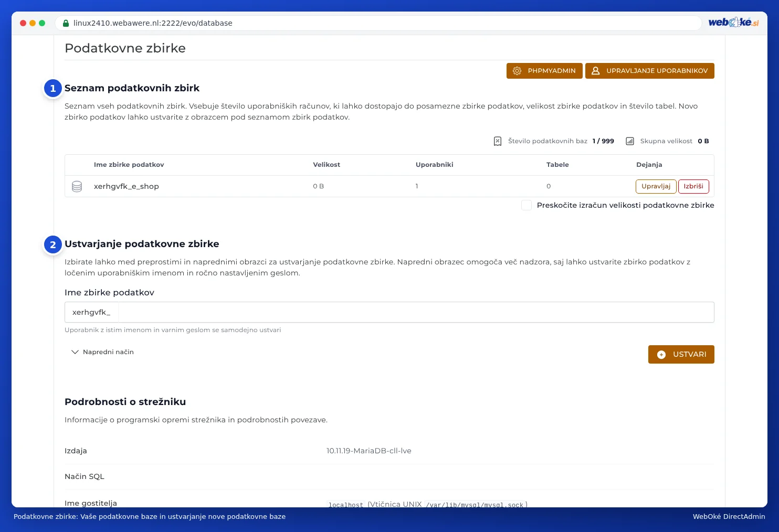Image resolution: width=779 pixels, height=532 pixels.
Task: Click plus icon on USTVARI button
Action: [661, 355]
